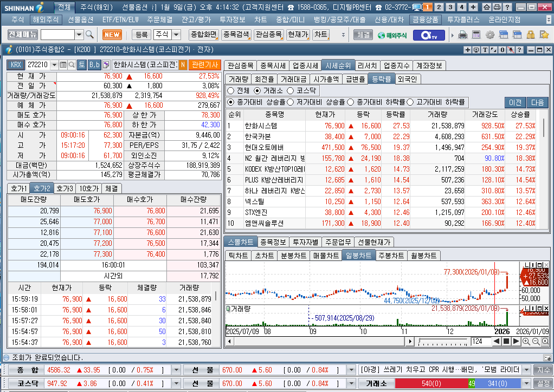Click the B,b icon button
The image size is (554, 392).
click(x=94, y=64)
